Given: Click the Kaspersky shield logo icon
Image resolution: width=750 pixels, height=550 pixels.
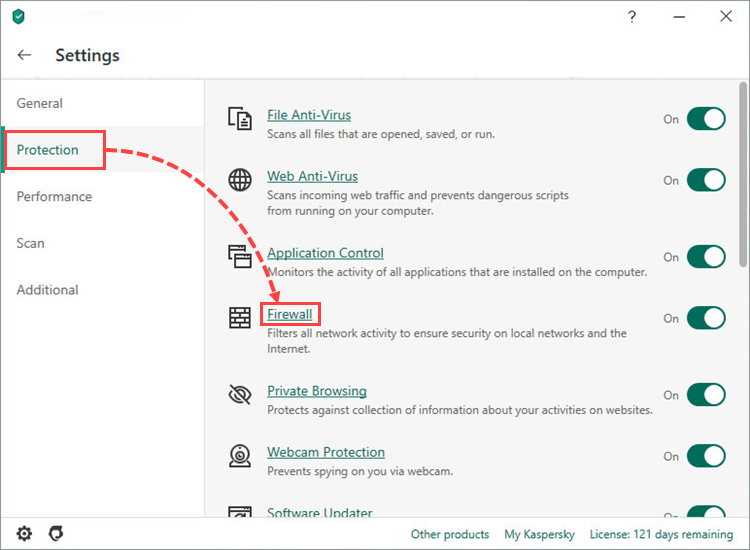Looking at the screenshot, I should (18, 17).
